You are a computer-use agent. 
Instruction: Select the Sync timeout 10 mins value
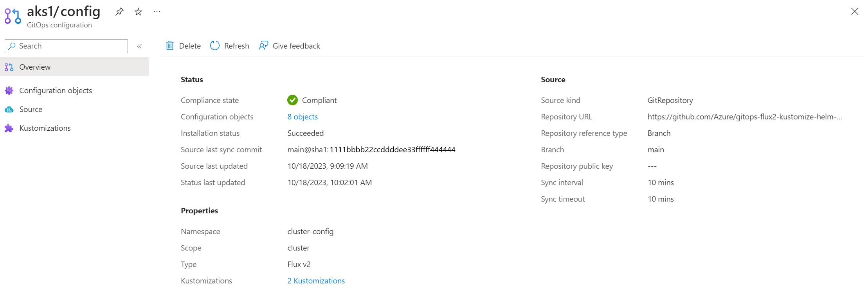coord(661,199)
